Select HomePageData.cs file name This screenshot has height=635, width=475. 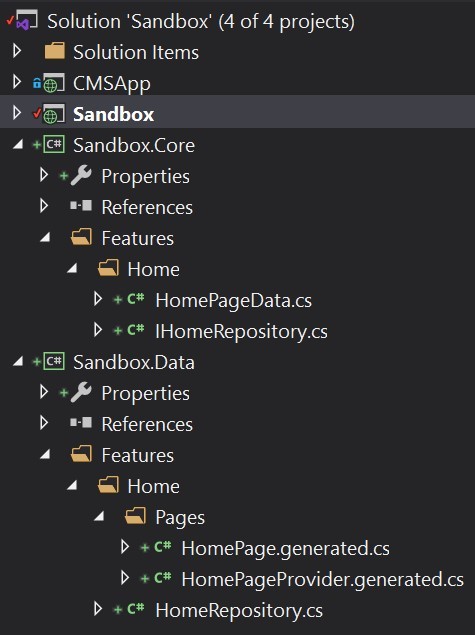(x=234, y=301)
